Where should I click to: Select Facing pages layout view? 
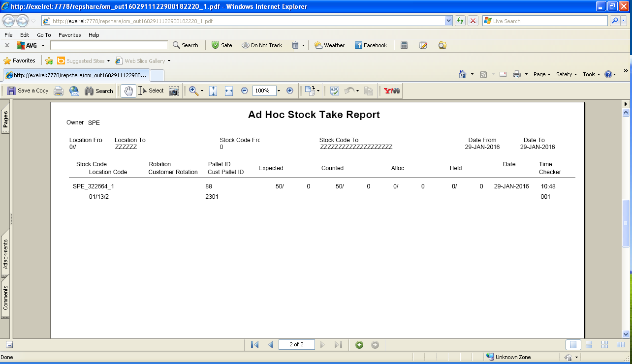point(621,345)
